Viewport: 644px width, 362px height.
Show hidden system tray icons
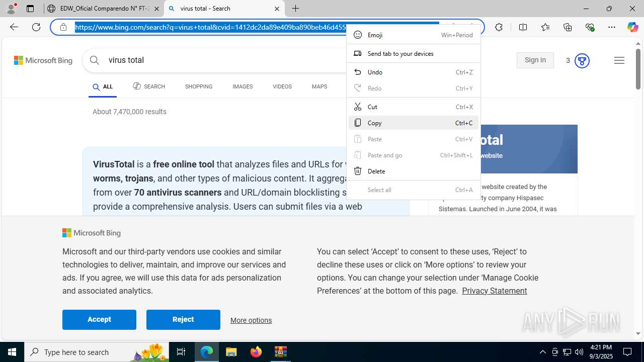[542, 352]
